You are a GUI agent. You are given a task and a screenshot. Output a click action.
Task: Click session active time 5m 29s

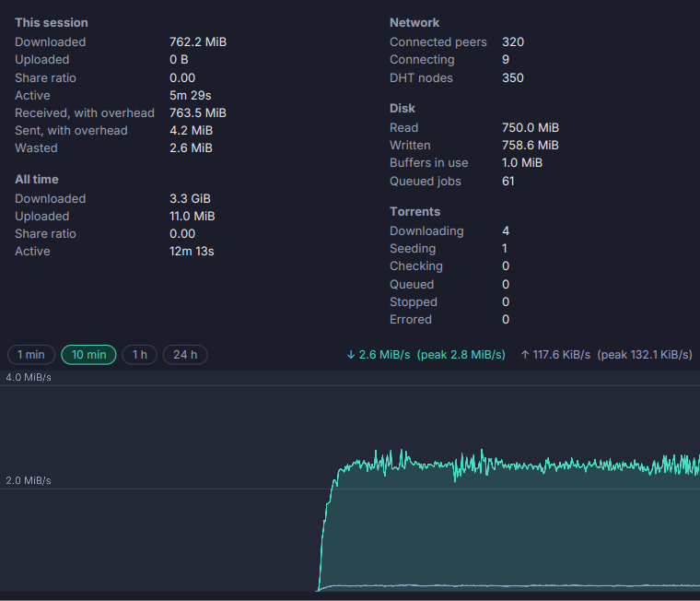191,96
